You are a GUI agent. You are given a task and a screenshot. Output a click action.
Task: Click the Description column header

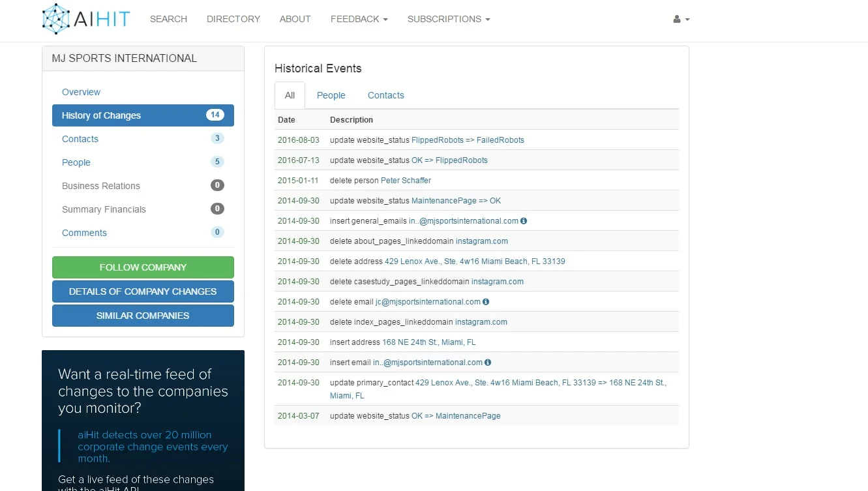coord(352,120)
